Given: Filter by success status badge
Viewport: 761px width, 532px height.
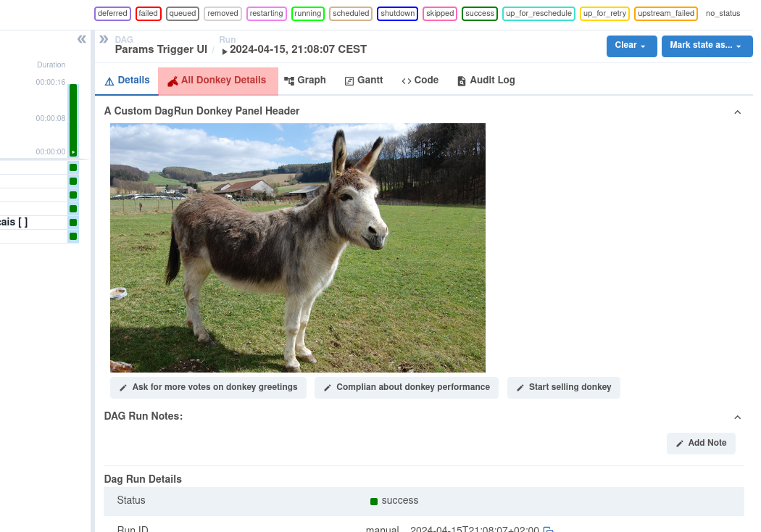Looking at the screenshot, I should (480, 14).
